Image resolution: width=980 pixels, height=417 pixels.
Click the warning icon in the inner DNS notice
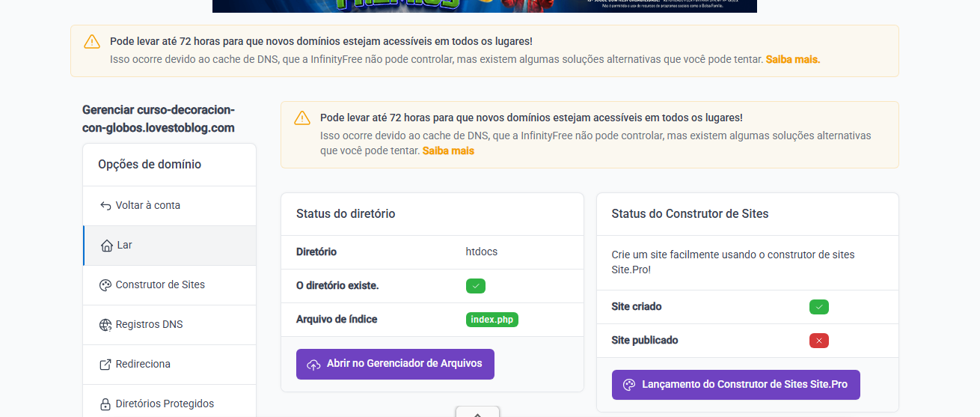click(x=302, y=118)
